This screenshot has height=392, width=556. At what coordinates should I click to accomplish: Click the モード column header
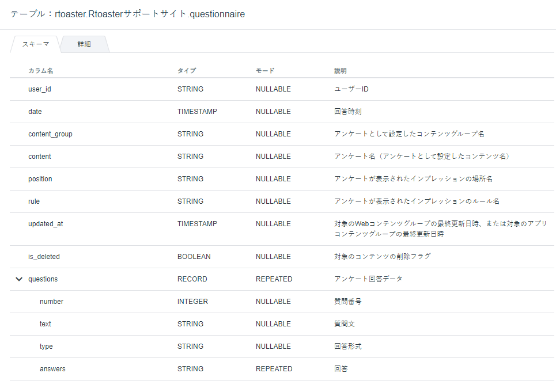pos(265,71)
